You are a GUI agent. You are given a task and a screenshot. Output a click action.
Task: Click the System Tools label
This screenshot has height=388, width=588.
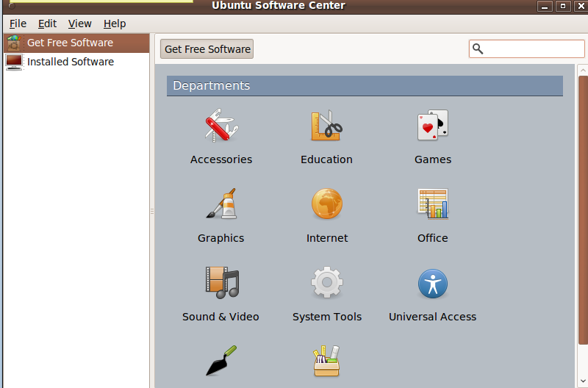tap(327, 317)
